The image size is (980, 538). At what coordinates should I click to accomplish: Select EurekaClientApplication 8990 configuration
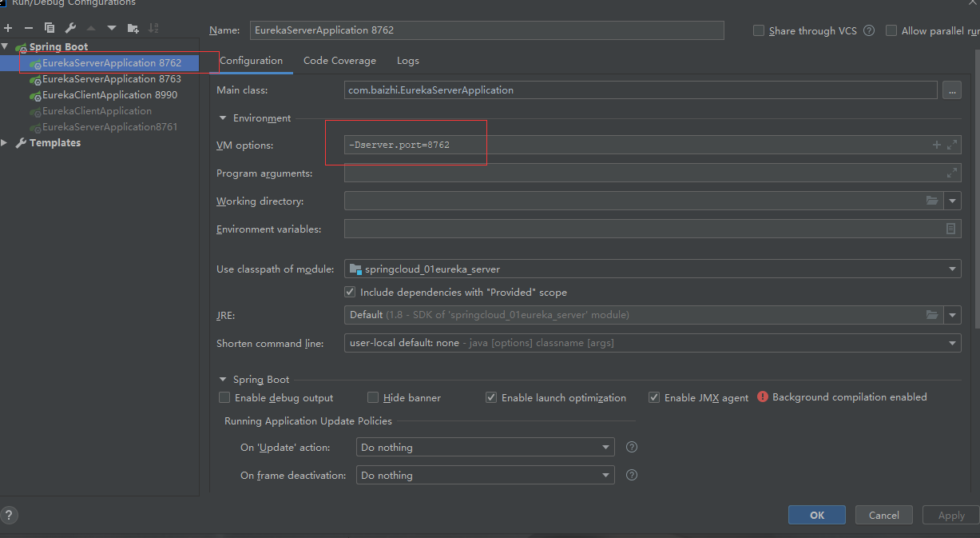(109, 94)
